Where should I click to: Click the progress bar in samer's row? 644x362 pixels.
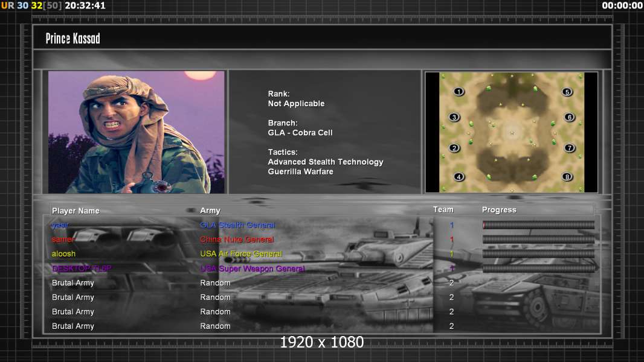pyautogui.click(x=538, y=240)
